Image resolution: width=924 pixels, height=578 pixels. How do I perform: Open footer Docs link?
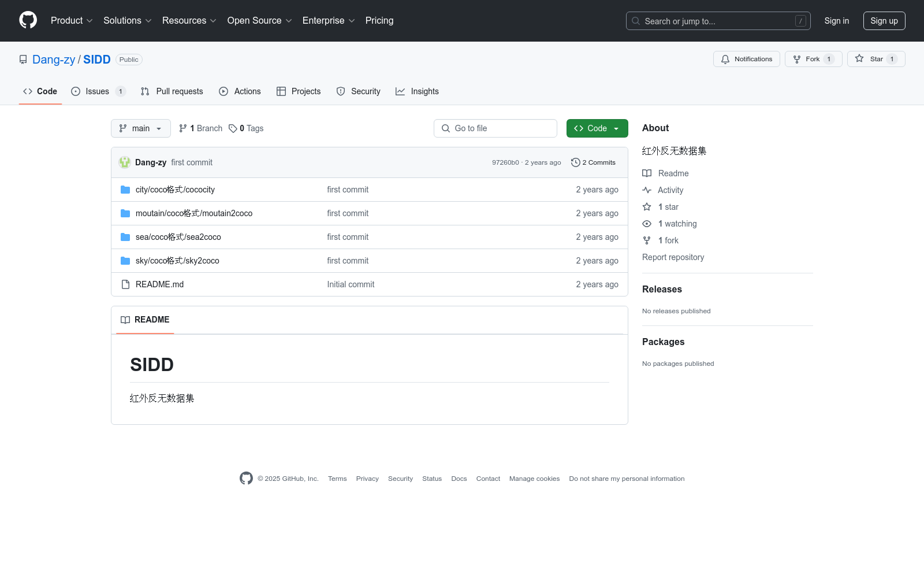459,479
